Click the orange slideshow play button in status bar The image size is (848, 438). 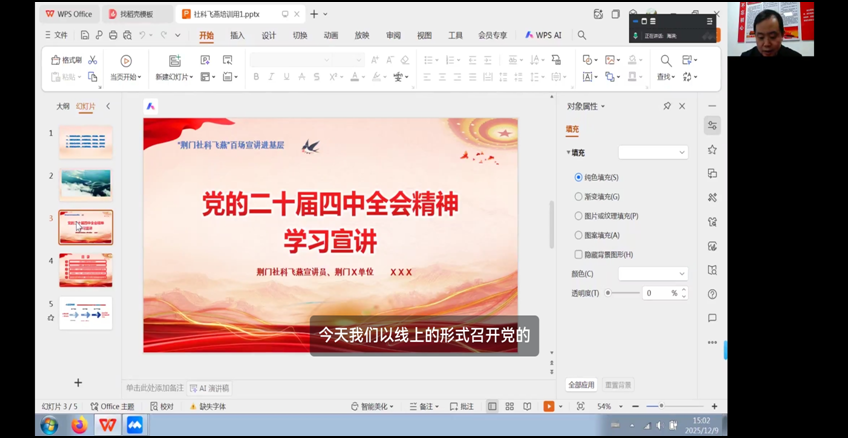pyautogui.click(x=548, y=407)
